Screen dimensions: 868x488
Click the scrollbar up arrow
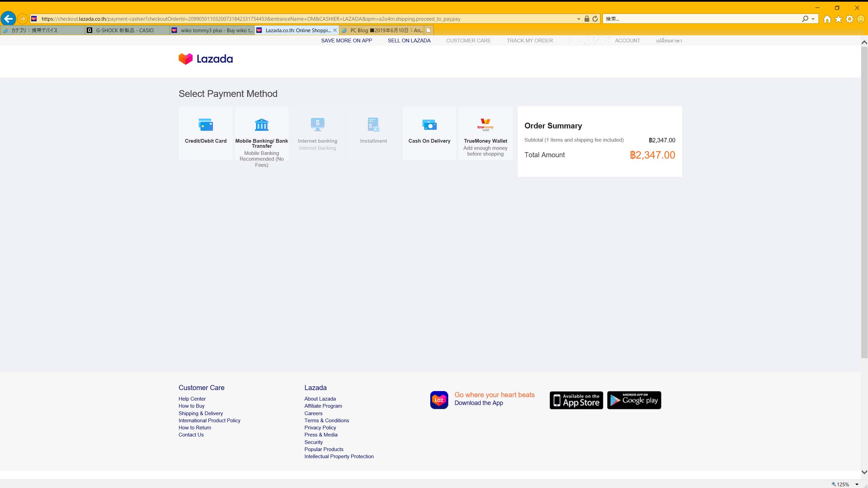point(864,42)
